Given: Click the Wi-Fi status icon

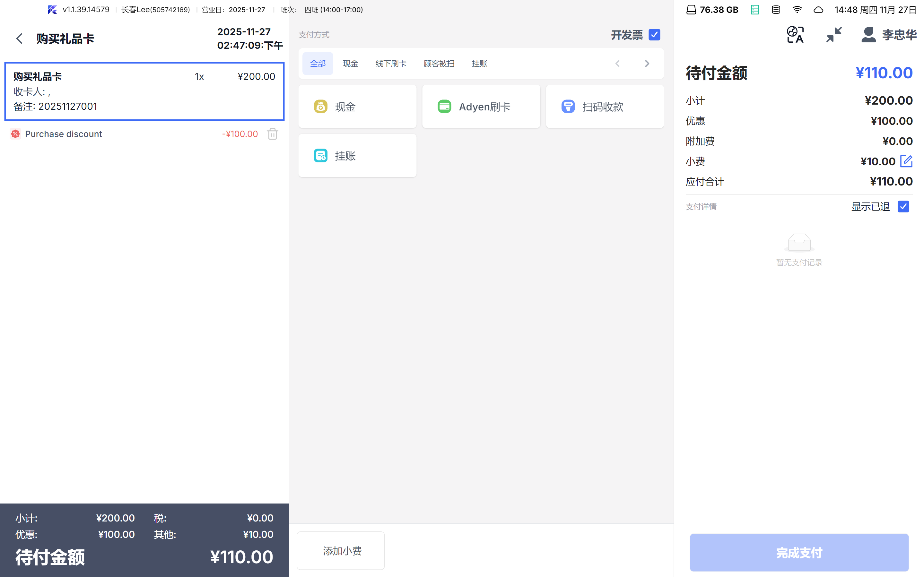Looking at the screenshot, I should [797, 10].
